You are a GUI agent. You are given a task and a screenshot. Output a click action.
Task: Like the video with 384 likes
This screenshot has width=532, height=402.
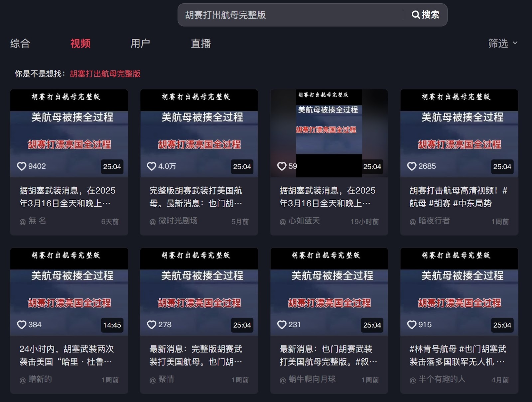(22, 325)
